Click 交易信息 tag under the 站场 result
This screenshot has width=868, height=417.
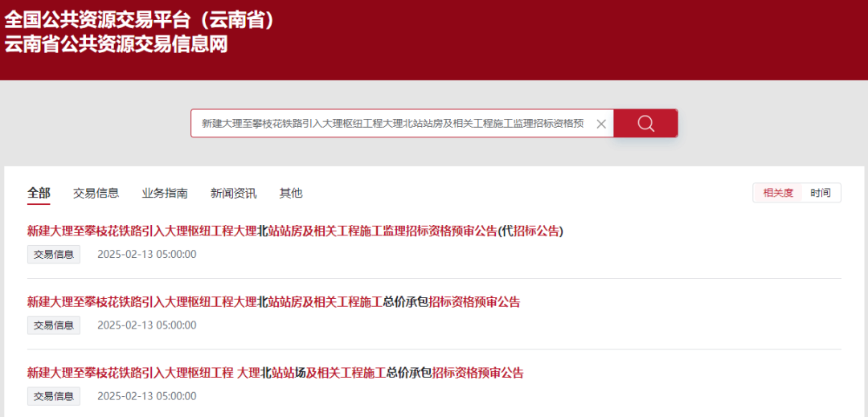pos(54,396)
